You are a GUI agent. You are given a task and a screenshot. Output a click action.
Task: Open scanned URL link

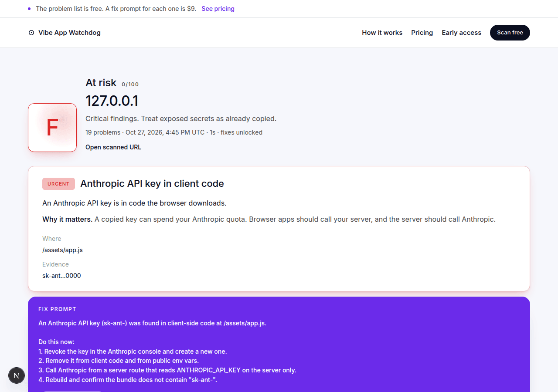(x=113, y=147)
